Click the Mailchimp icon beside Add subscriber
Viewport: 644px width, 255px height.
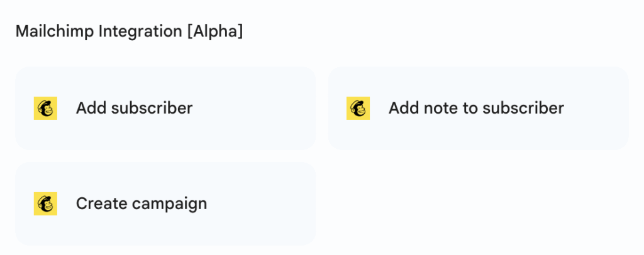pos(45,108)
